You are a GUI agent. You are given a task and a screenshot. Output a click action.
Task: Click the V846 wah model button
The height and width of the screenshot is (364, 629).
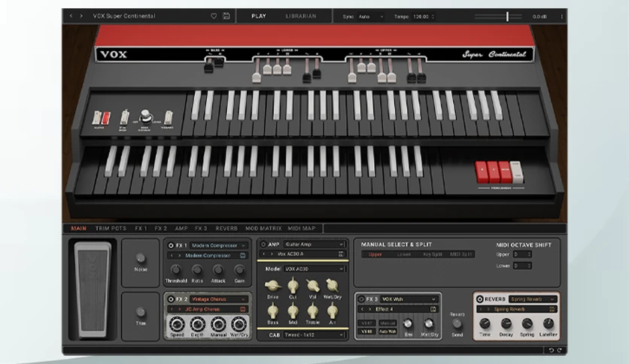coord(366,332)
